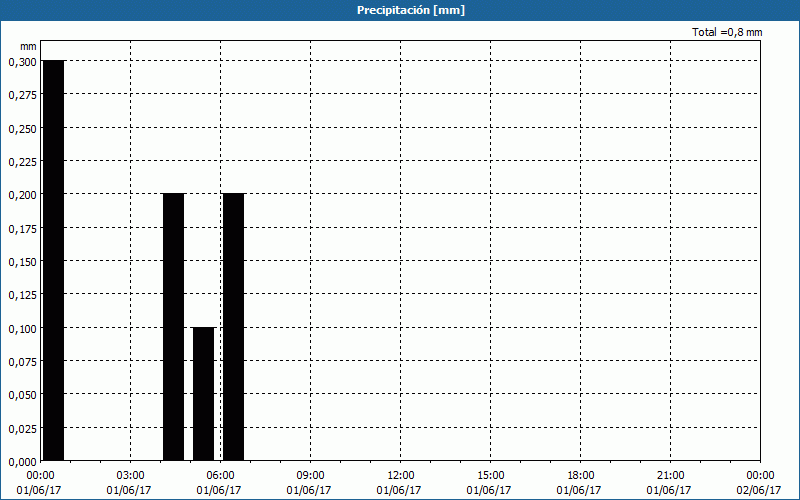Viewport: 800px width, 500px height.
Task: Select the 0,300 mm bar at 00:00
Action: click(54, 261)
